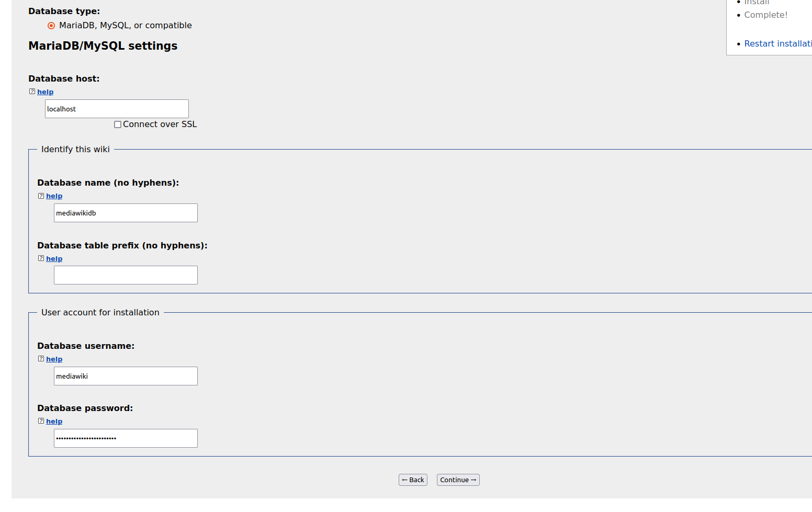Open help link for Database username

(54, 359)
